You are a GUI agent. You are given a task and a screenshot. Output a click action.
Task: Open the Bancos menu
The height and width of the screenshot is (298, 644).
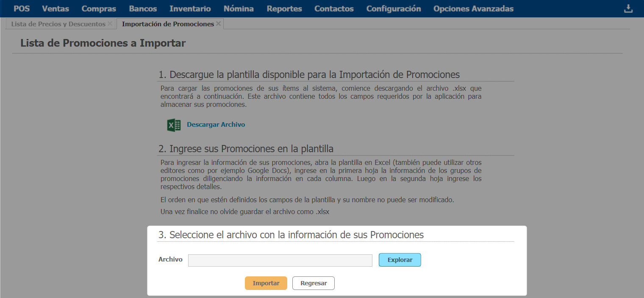143,9
